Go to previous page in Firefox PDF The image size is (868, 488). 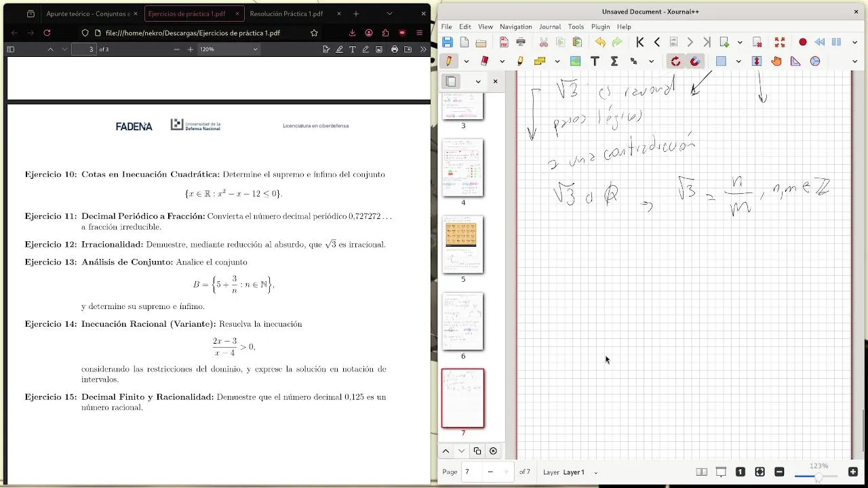point(50,49)
